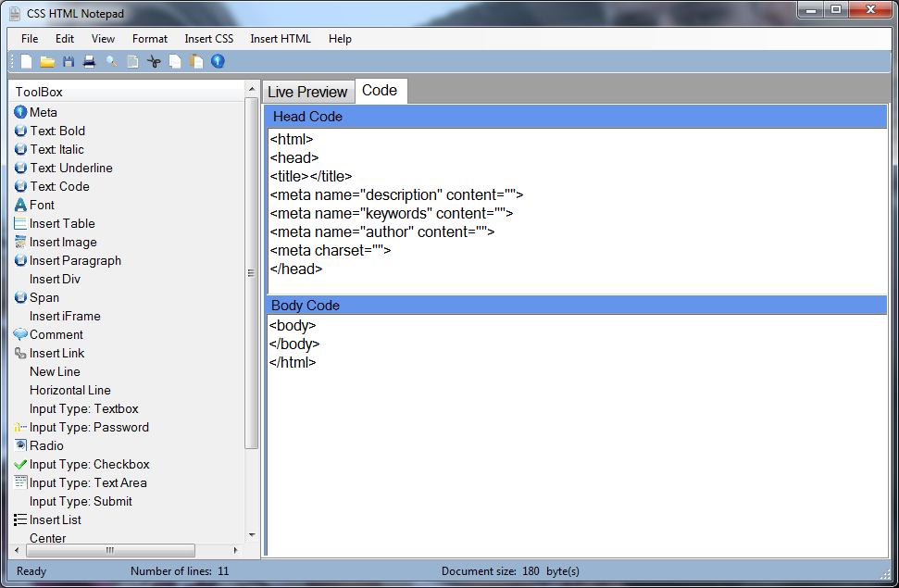This screenshot has width=899, height=588.
Task: Copy selection with the copy icon
Action: 175,61
